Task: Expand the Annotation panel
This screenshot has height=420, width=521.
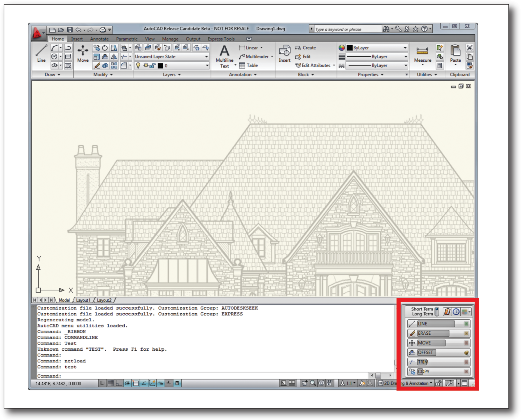Action: pos(243,74)
